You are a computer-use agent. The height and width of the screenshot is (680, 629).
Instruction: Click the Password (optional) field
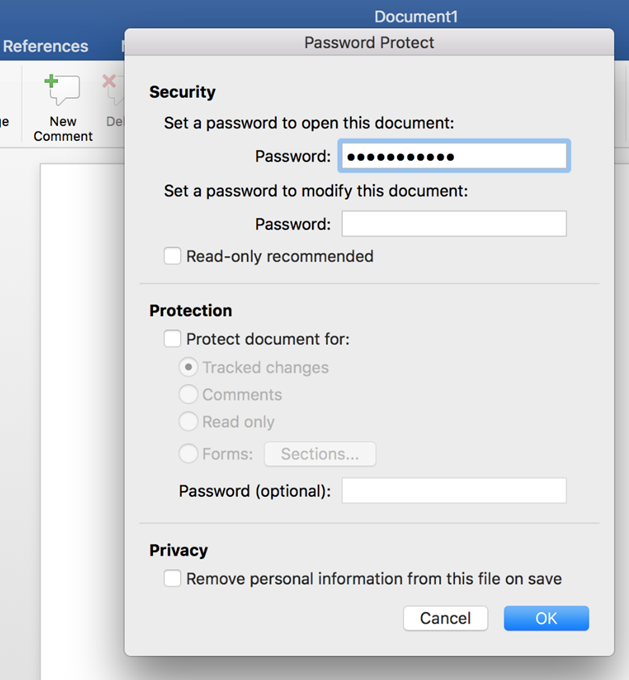tap(454, 490)
